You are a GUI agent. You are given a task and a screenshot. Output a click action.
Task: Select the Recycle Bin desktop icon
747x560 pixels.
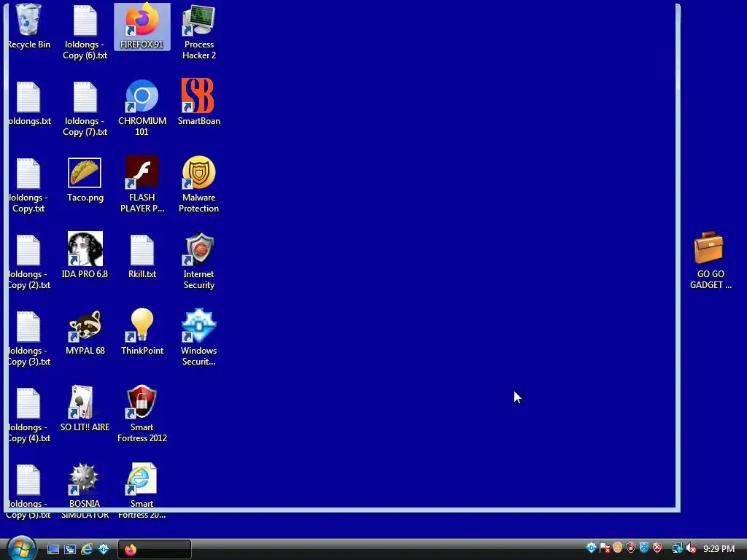point(28,26)
